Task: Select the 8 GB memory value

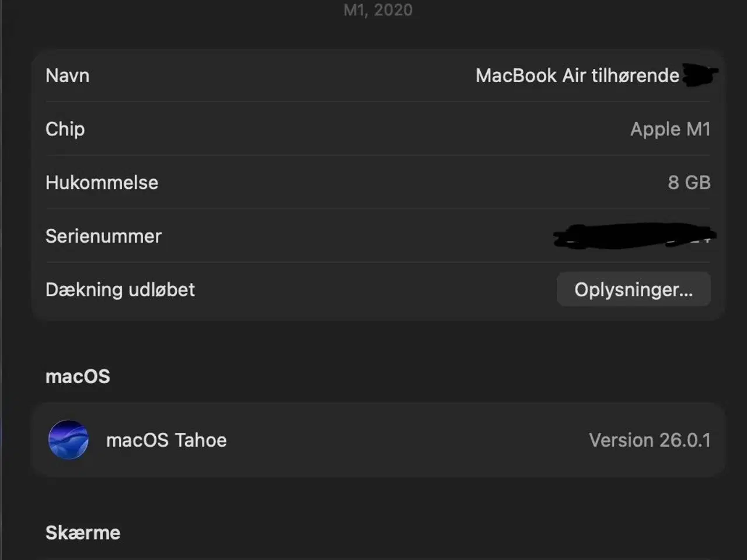Action: 689,183
